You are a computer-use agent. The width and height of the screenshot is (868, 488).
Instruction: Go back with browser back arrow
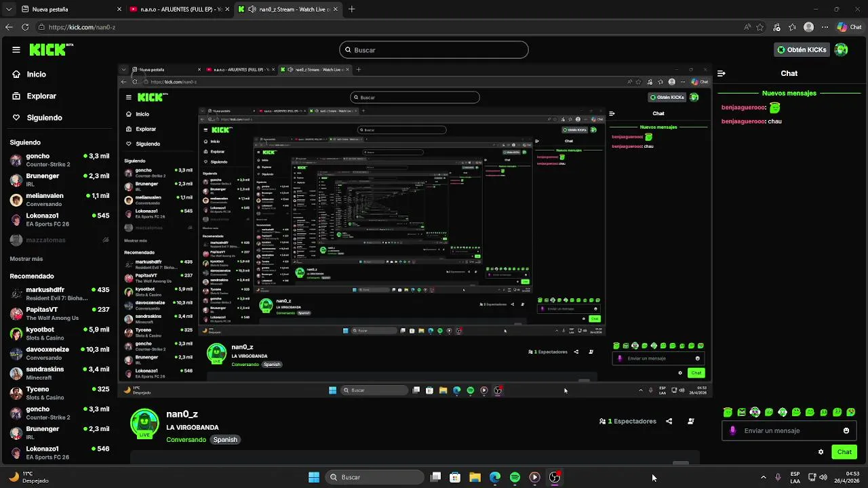pyautogui.click(x=9, y=27)
